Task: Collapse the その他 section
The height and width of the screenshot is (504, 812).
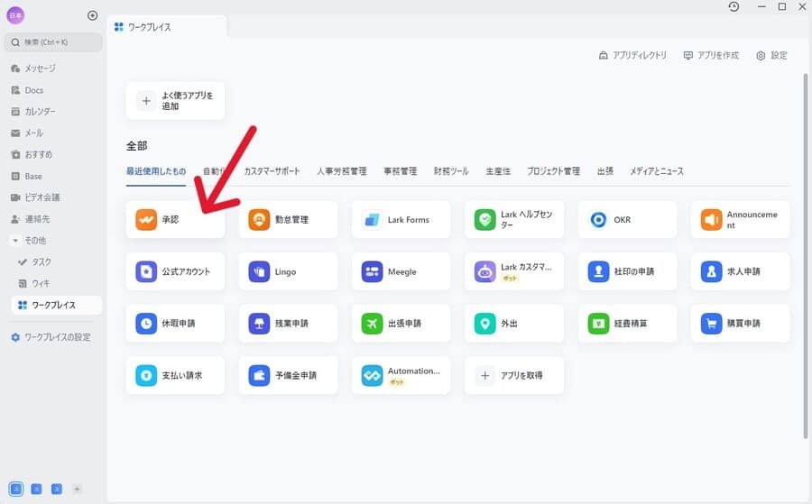Action: click(x=15, y=240)
